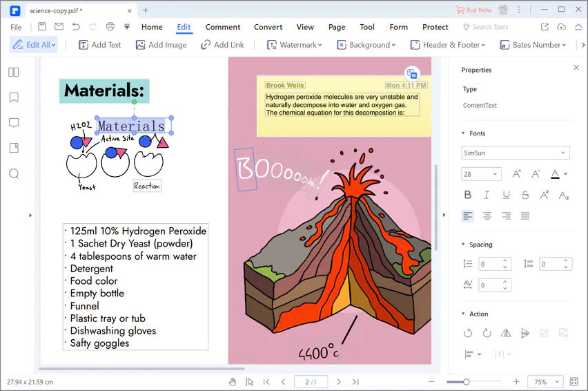Align text right
The width and height of the screenshot is (588, 391).
tap(507, 216)
